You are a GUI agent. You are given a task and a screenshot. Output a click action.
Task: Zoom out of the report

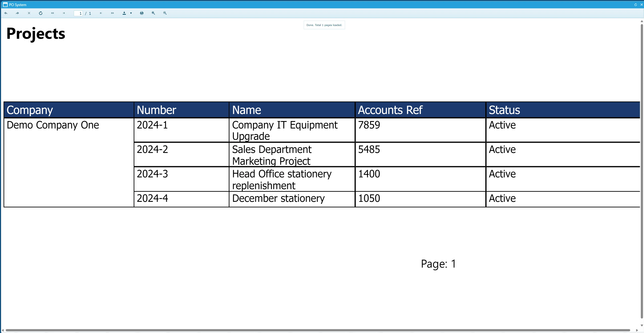165,13
